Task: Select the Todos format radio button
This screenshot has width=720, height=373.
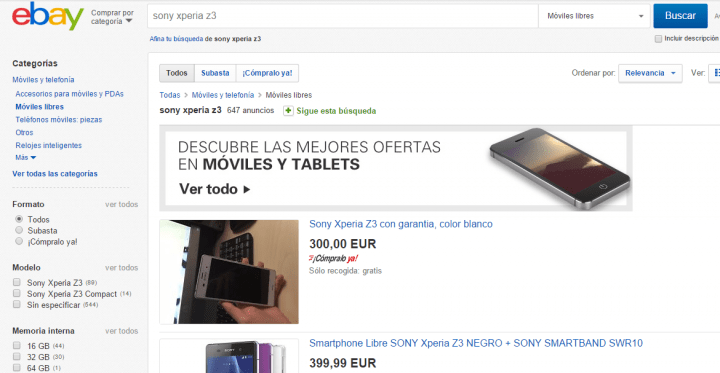Action: click(19, 219)
